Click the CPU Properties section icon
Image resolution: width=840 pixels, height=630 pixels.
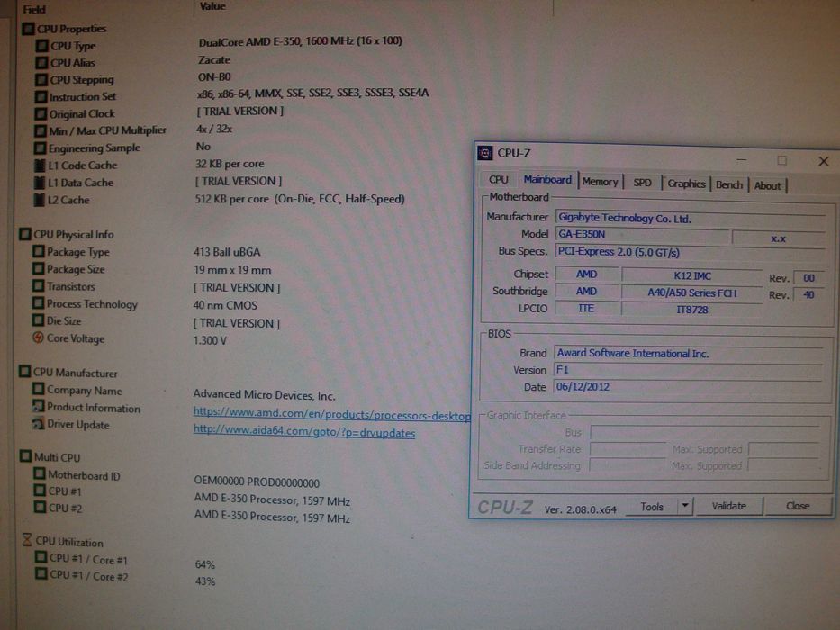[28, 29]
